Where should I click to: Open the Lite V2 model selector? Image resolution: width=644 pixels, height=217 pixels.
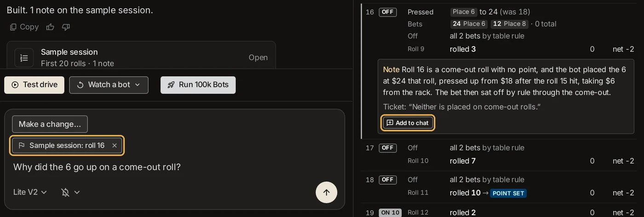pyautogui.click(x=30, y=192)
